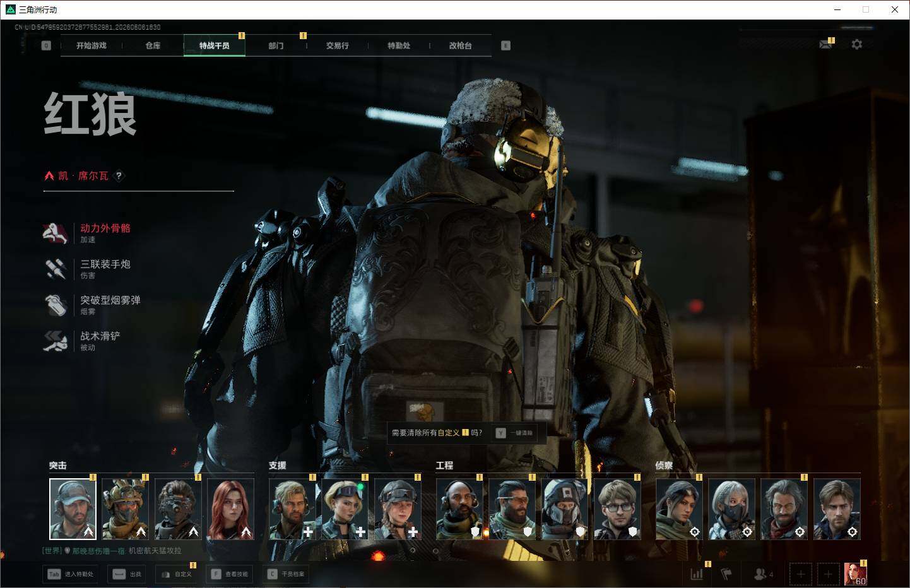The width and height of the screenshot is (910, 588).
Task: Open the friends list icon showing 4
Action: click(x=764, y=574)
